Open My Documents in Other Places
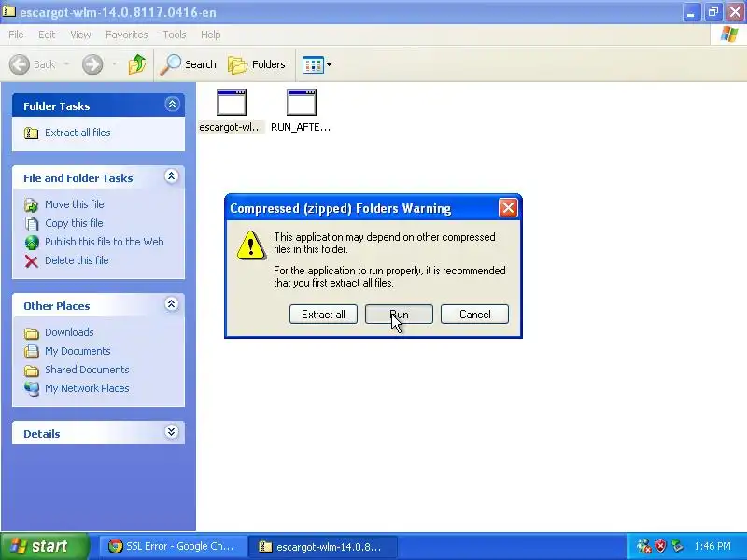Image resolution: width=747 pixels, height=560 pixels. (78, 351)
